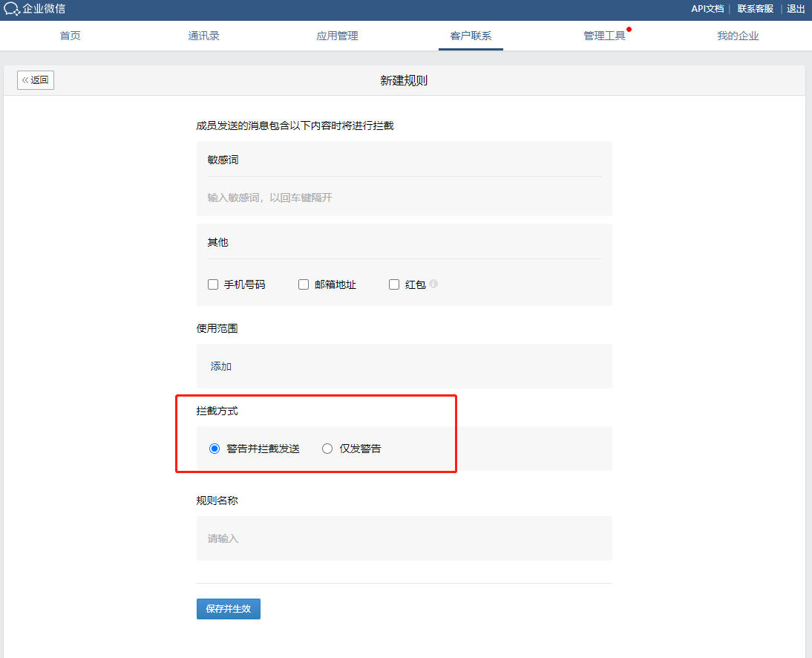
Task: Click the 联系客服 link
Action: pos(755,9)
